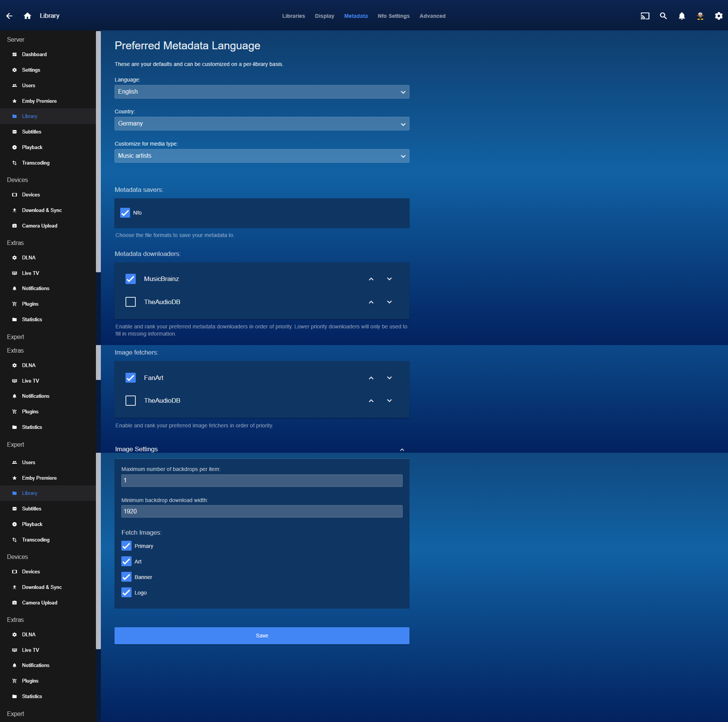Open the Customize for media type dropdown
Image resolution: width=728 pixels, height=722 pixels.
pos(262,156)
